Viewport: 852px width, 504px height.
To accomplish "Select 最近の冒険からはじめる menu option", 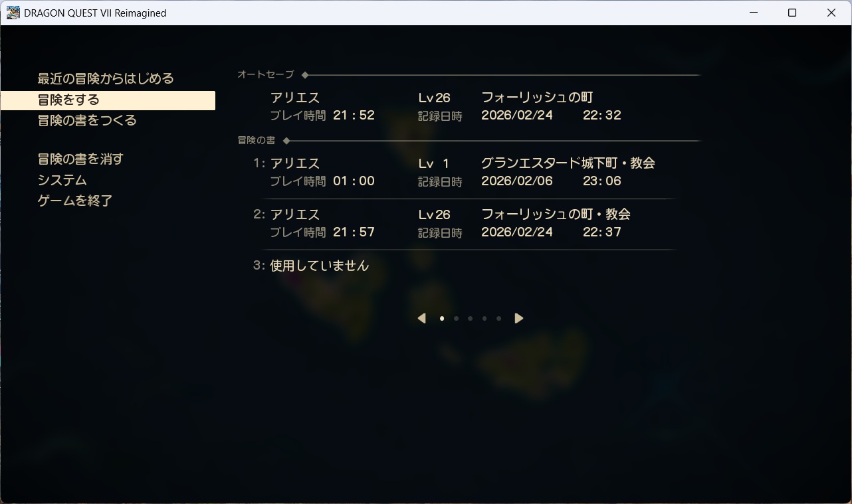I will pos(106,78).
